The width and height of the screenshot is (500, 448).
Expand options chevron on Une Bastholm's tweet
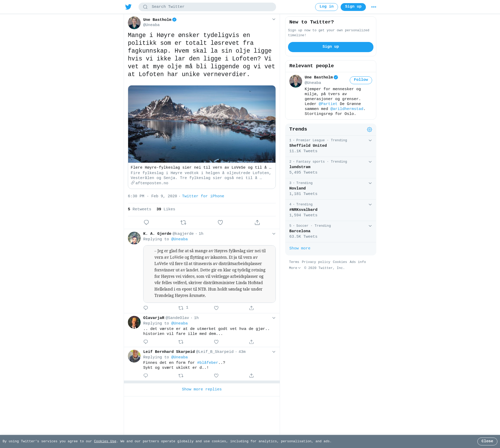tap(274, 19)
